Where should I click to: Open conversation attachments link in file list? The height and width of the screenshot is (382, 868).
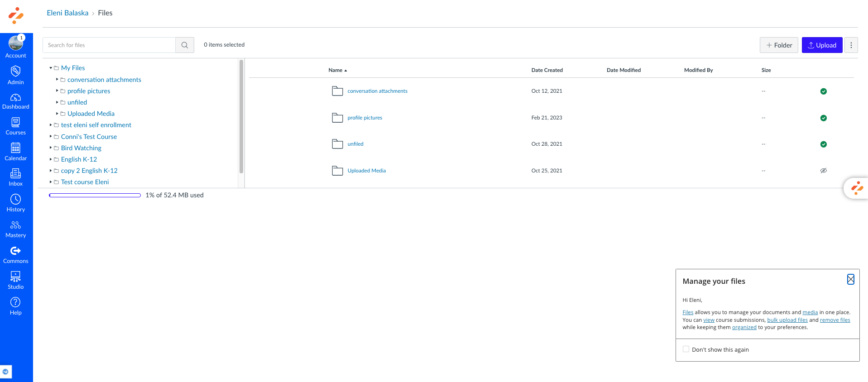pyautogui.click(x=378, y=91)
